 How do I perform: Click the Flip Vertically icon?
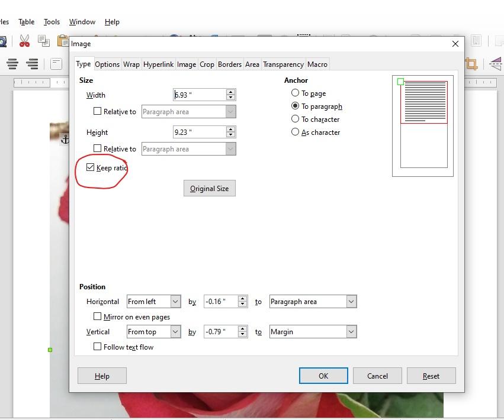point(496,63)
